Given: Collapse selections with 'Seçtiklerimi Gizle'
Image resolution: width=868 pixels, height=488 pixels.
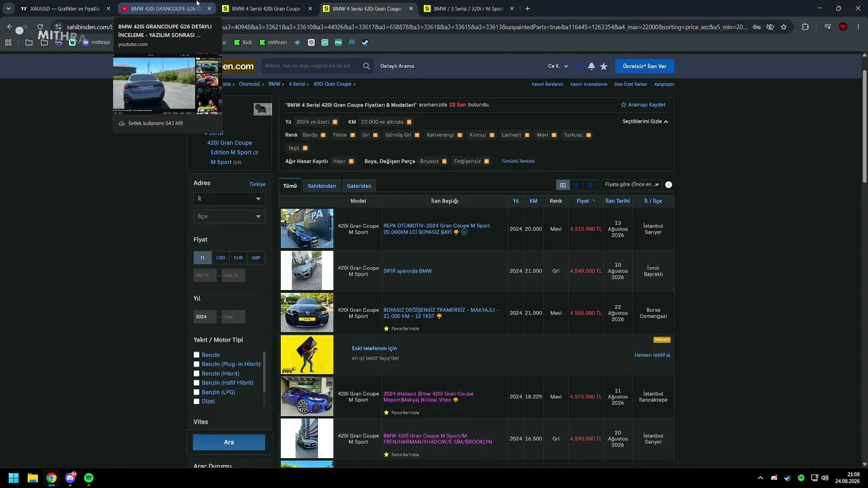Looking at the screenshot, I should pos(645,121).
